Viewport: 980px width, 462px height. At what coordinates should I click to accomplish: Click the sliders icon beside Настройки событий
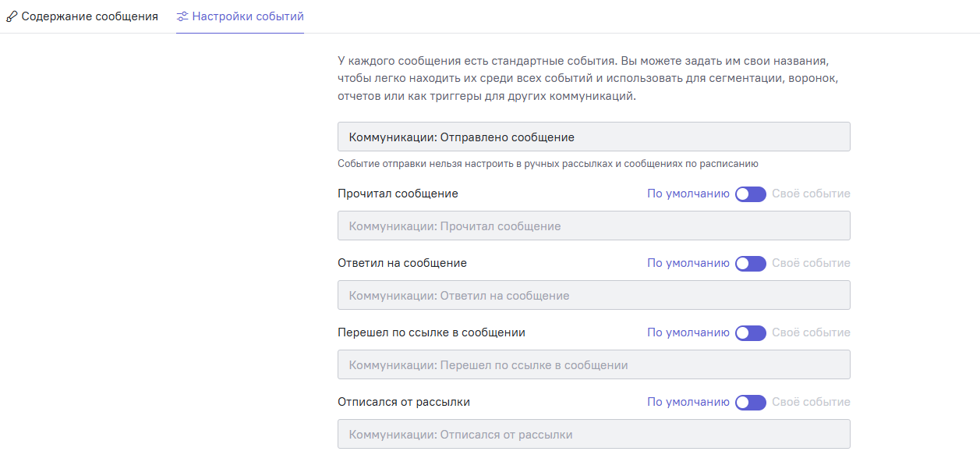(x=182, y=16)
